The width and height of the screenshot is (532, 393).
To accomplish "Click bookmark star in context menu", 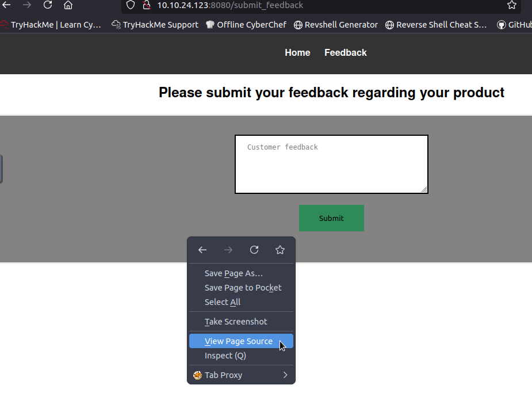I will 280,250.
